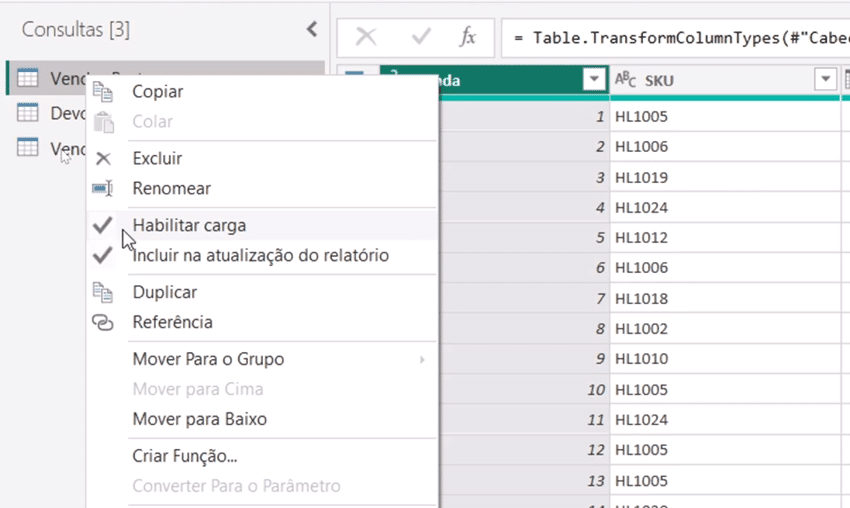
Task: Choose Criar Função... in the menu
Action: point(185,456)
